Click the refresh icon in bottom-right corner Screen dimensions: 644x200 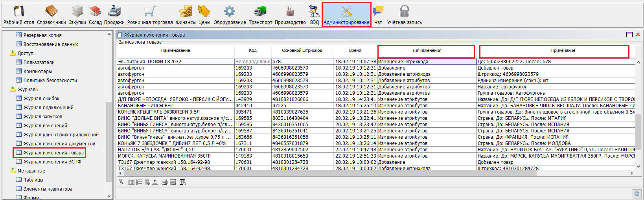(x=636, y=194)
